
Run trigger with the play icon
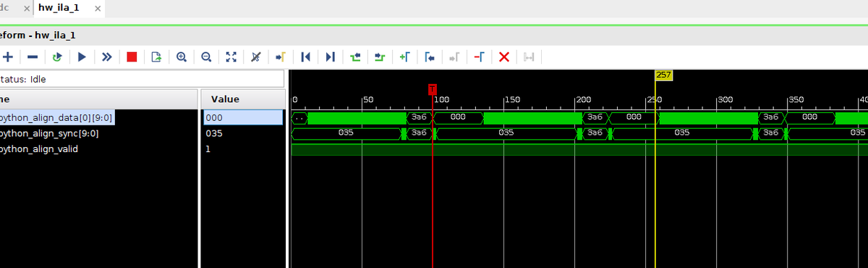coord(82,56)
